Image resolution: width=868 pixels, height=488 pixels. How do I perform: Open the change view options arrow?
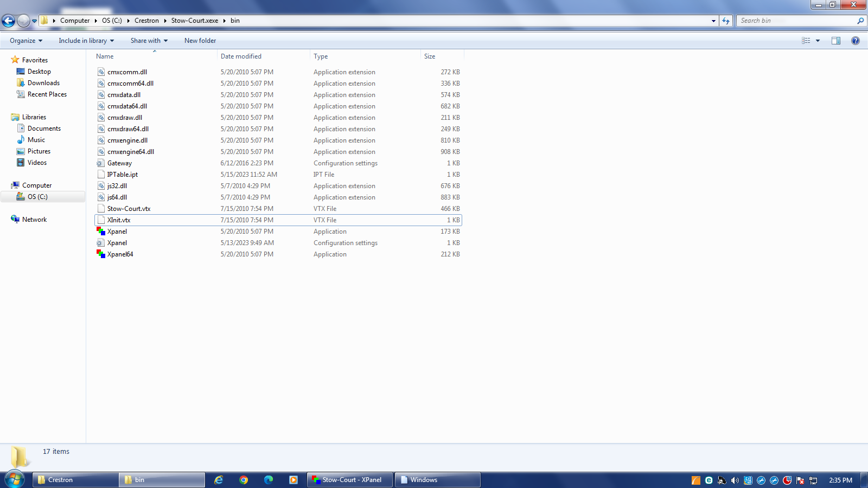818,41
